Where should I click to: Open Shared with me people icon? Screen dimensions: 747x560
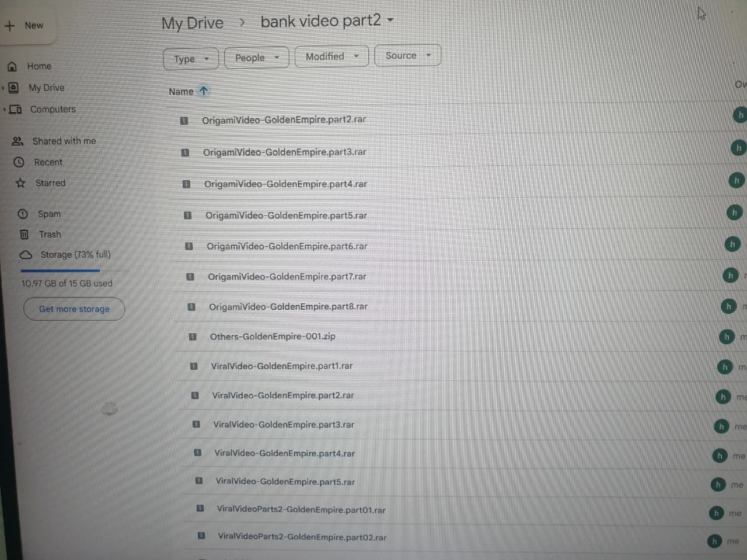(18, 141)
